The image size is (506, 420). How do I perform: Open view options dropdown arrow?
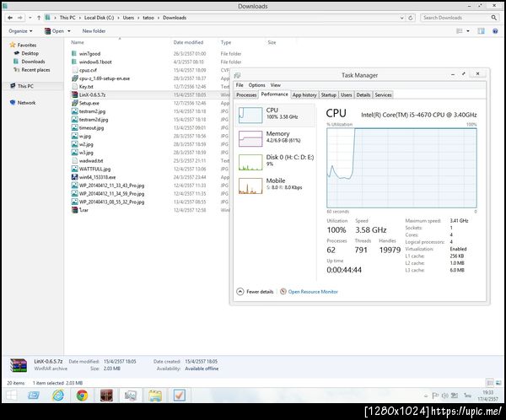pos(468,31)
